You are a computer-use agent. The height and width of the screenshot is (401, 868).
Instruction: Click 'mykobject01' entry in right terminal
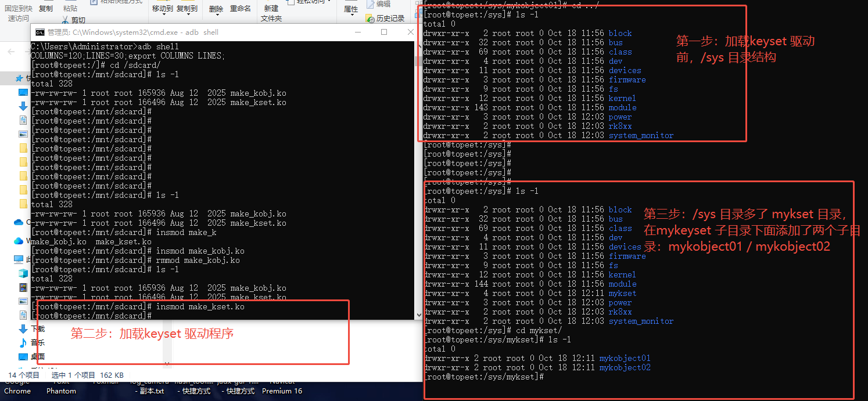coord(625,358)
